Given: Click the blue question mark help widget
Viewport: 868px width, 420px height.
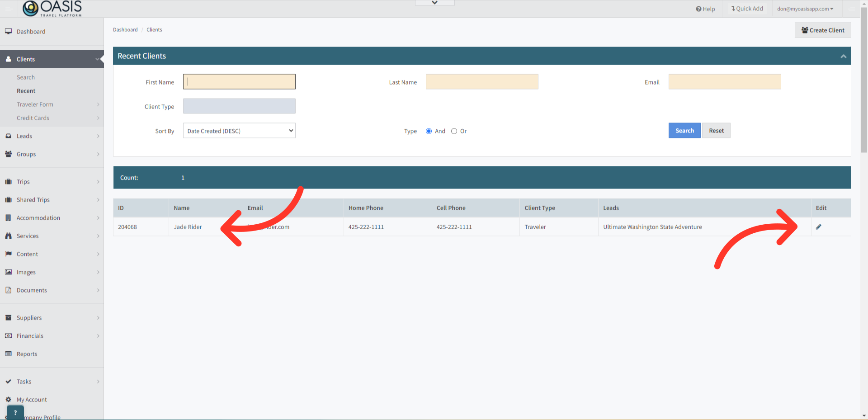Looking at the screenshot, I should coord(15,412).
